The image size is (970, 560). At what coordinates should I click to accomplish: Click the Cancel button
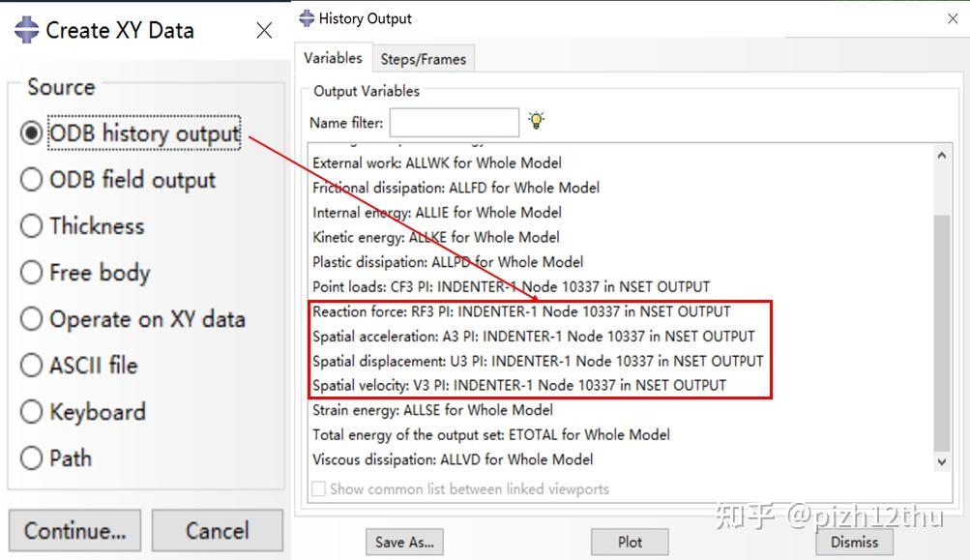[x=217, y=530]
